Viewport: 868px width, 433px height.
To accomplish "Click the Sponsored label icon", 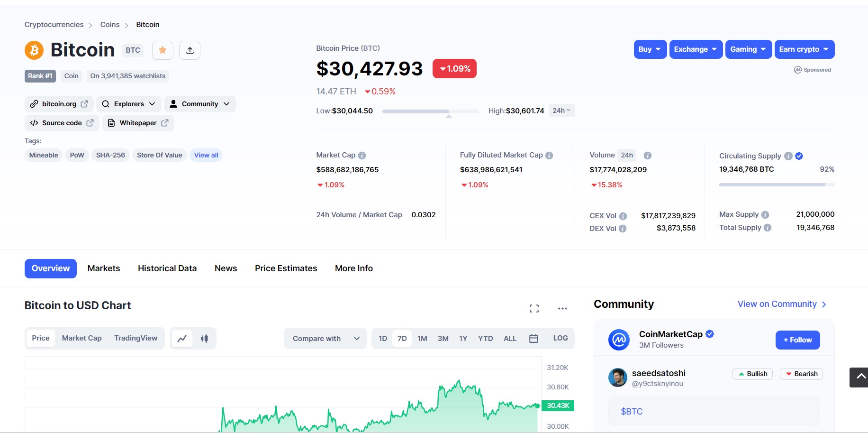I will (798, 70).
